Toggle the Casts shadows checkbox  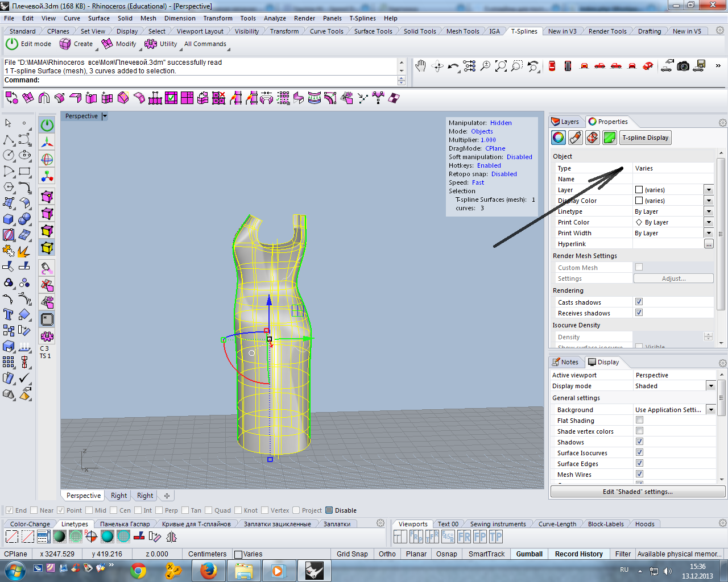[639, 302]
